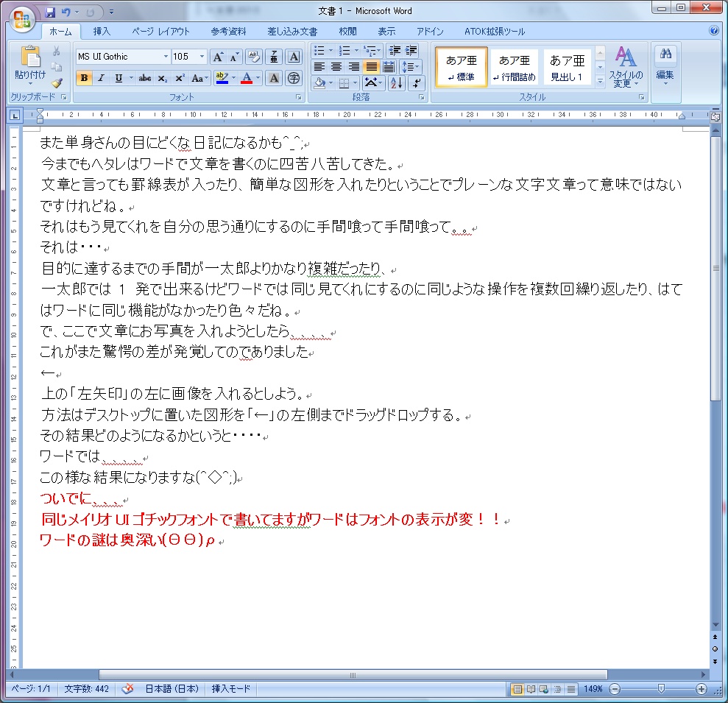
Task: Sort text A to Z
Action: coord(396,83)
